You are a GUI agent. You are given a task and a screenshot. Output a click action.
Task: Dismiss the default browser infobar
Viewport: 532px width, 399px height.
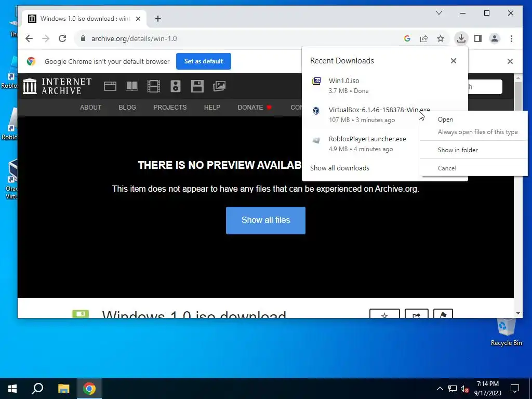(510, 61)
